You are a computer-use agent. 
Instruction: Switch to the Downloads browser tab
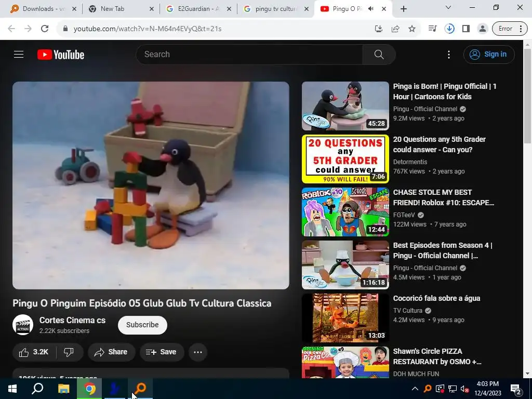coord(43,9)
